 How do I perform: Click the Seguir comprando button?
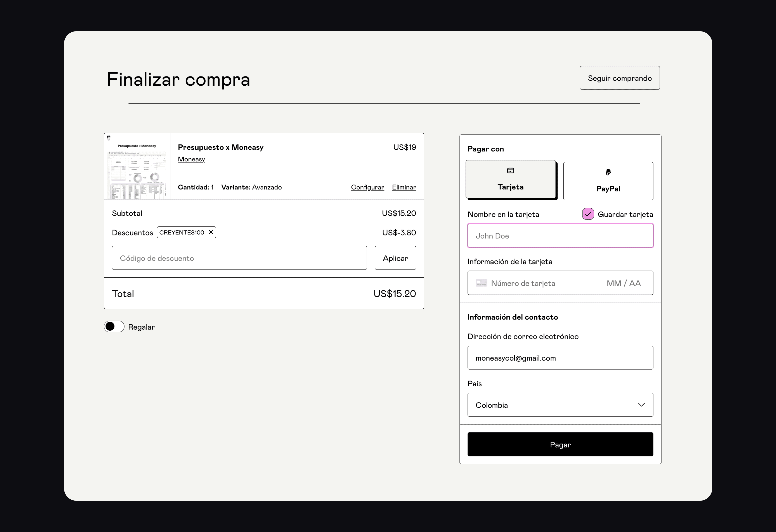[x=619, y=78]
